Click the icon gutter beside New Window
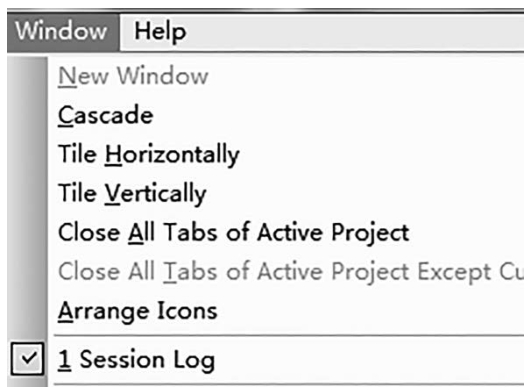The image size is (528, 390). tap(27, 76)
